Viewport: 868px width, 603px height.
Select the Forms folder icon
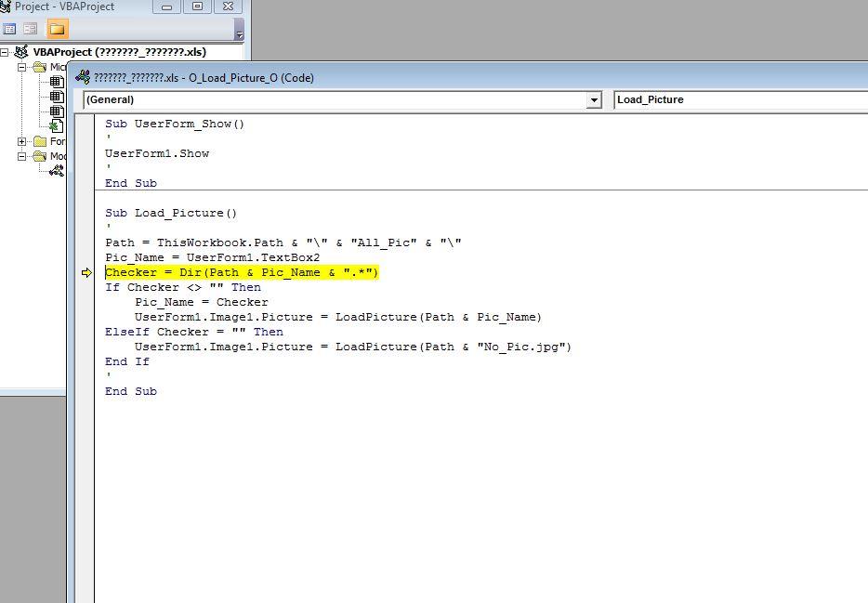pyautogui.click(x=40, y=141)
